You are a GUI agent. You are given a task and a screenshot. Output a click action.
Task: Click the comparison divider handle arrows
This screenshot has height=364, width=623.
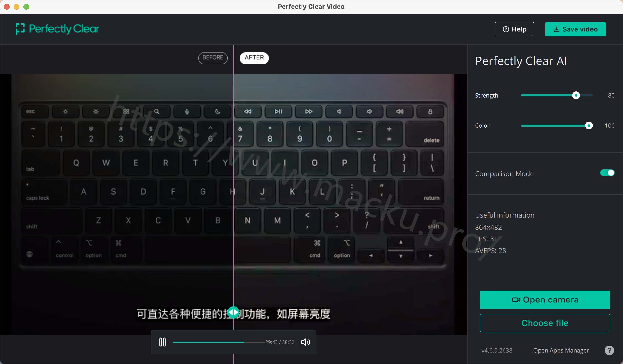(x=233, y=312)
